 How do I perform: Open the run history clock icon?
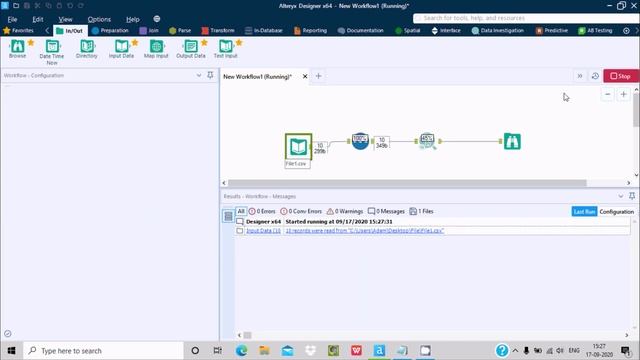595,76
